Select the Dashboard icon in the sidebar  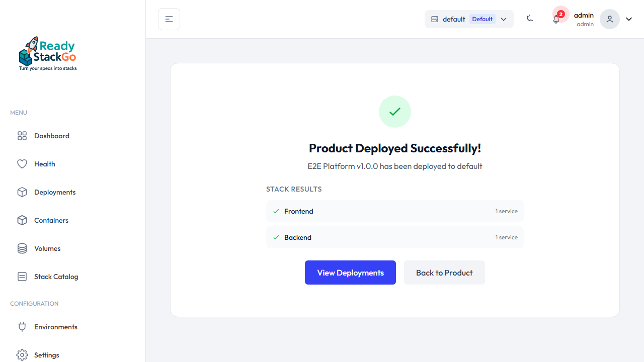tap(22, 136)
